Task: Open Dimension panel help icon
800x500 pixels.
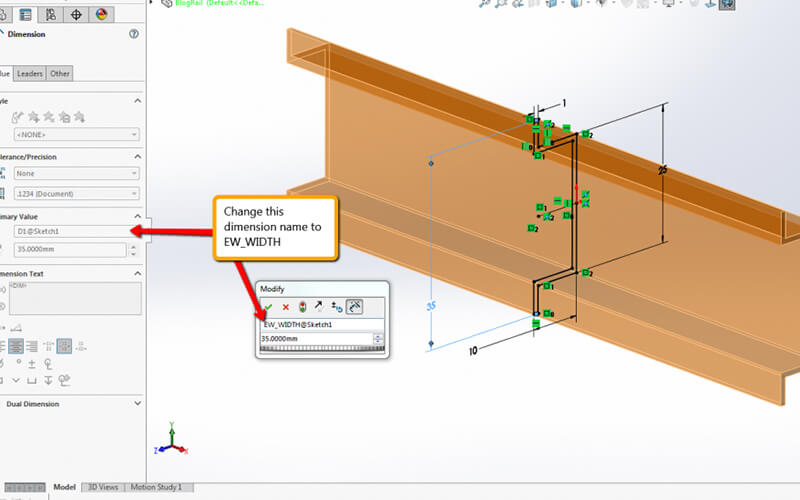Action: click(x=134, y=34)
